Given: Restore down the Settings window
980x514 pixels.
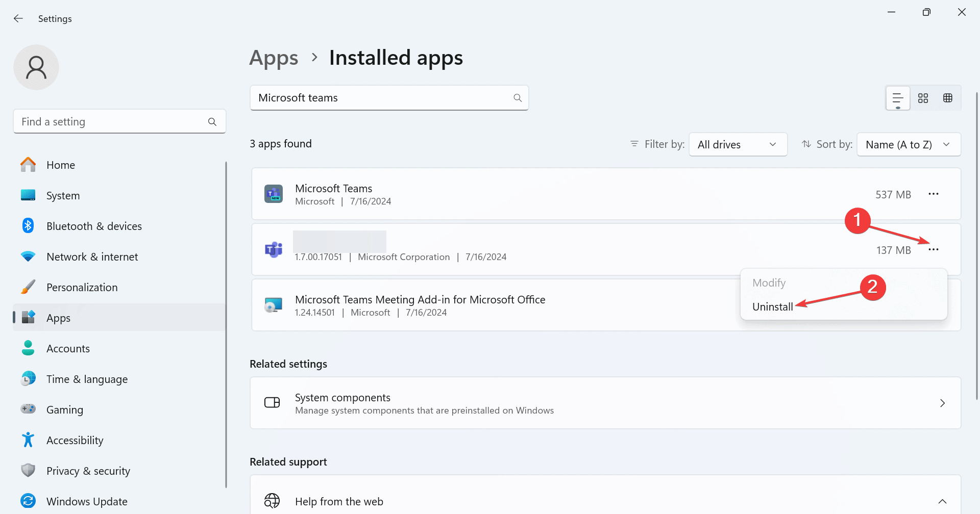Looking at the screenshot, I should pos(926,12).
